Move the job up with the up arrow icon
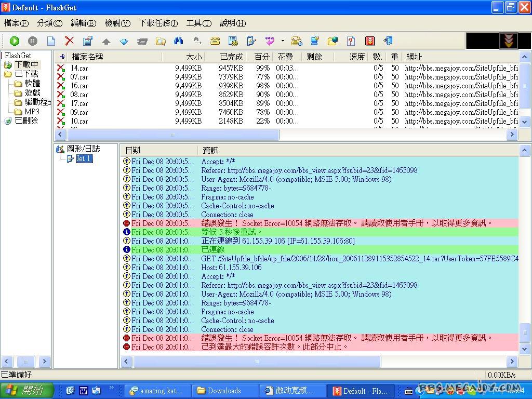The height and width of the screenshot is (399, 532). click(x=106, y=42)
